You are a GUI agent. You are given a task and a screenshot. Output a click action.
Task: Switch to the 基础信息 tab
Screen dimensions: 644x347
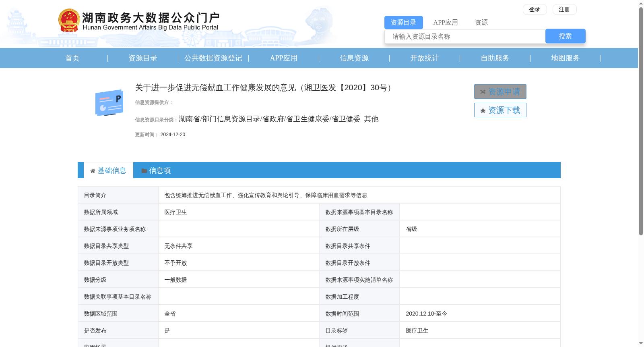coord(108,170)
